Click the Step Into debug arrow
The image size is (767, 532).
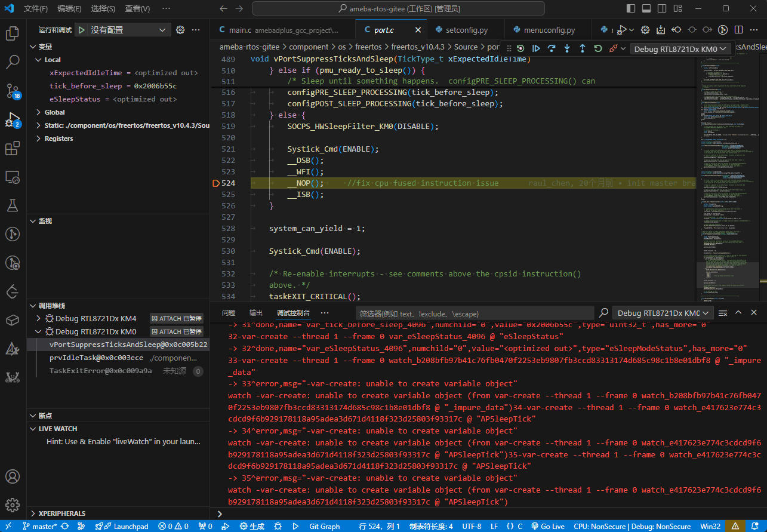point(567,48)
